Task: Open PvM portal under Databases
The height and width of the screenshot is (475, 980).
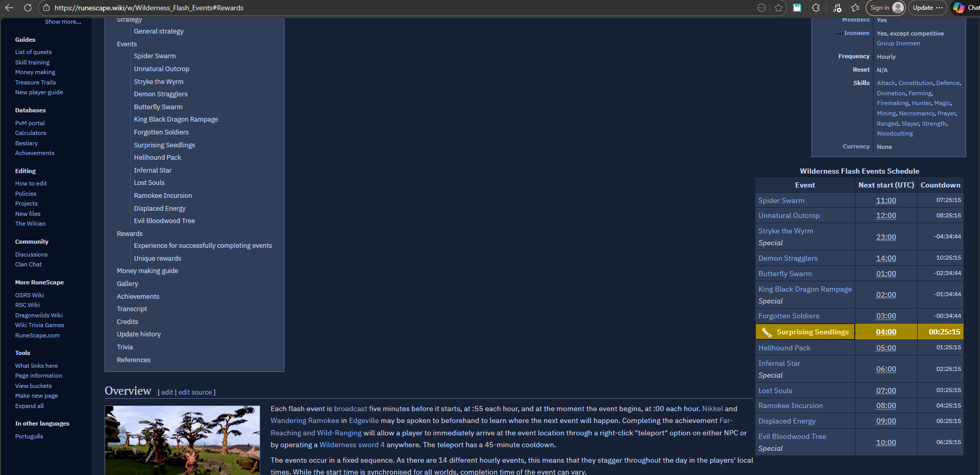Action: [30, 123]
